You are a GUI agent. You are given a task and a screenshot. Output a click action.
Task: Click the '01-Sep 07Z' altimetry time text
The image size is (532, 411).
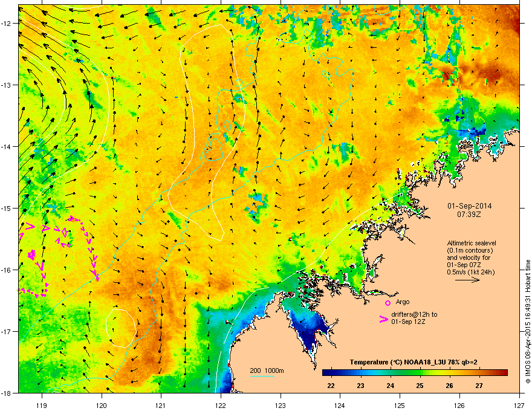[x=464, y=265]
